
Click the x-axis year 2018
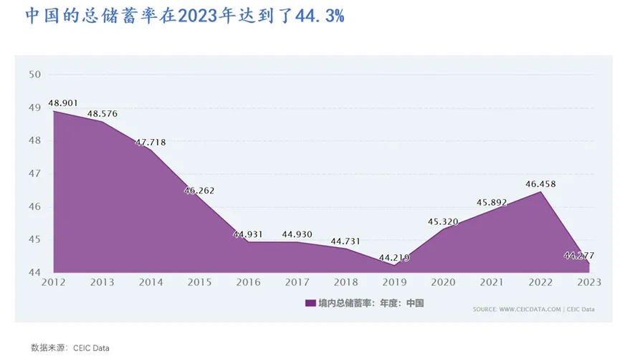point(345,282)
